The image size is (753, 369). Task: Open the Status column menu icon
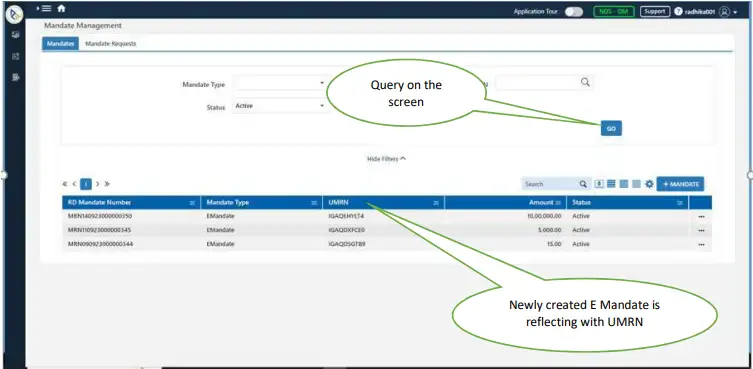(x=680, y=203)
